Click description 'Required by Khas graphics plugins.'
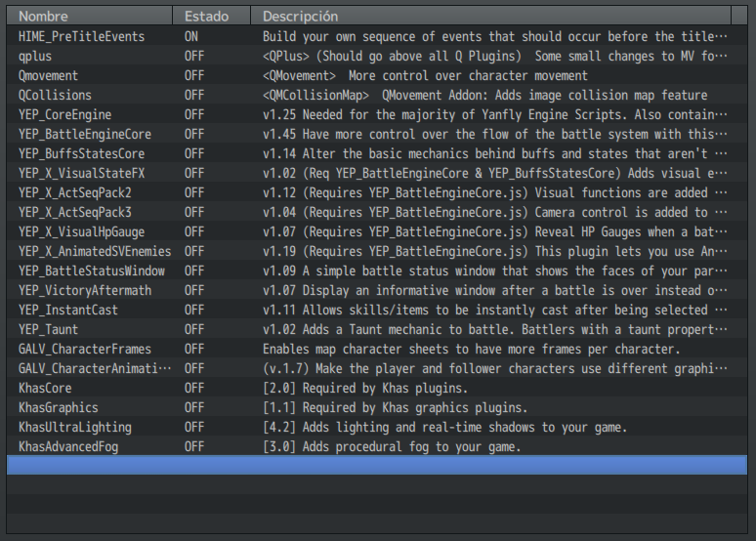 coord(395,407)
